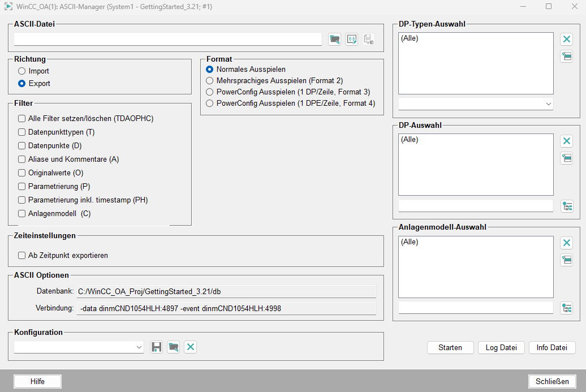
Task: Enable the Datenpunkte (D) filter
Action: 21,146
